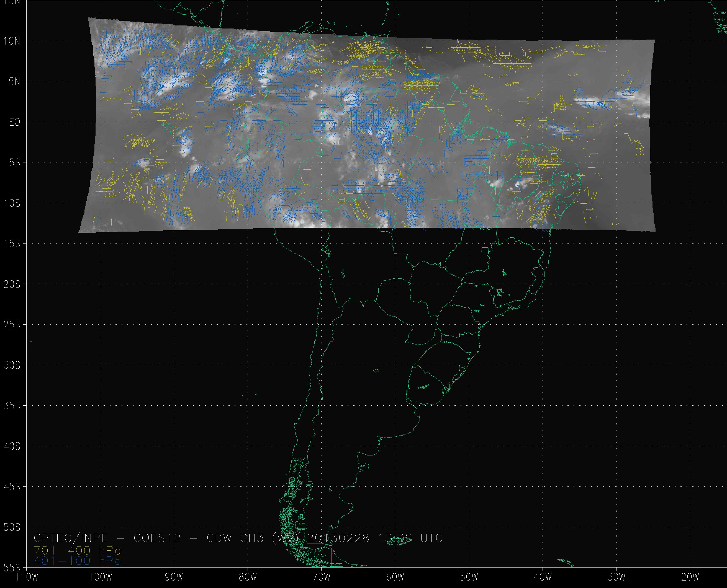Screen dimensions: 727x588
Task: Click the 401-100 hPa blue legend label
Action: pyautogui.click(x=77, y=561)
